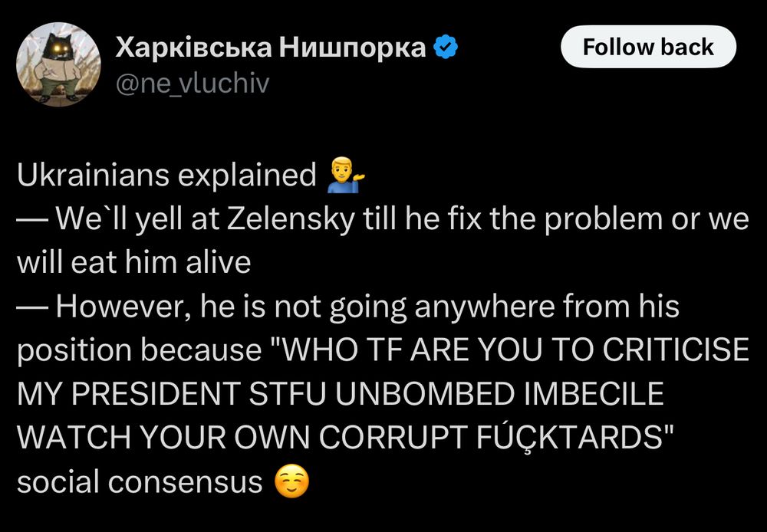Click the person tipping hand emoji

[x=345, y=175]
